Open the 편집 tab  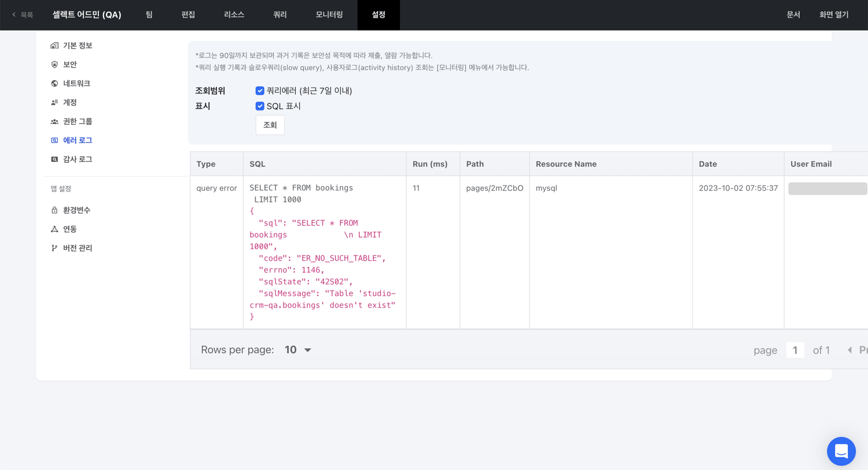pos(188,15)
